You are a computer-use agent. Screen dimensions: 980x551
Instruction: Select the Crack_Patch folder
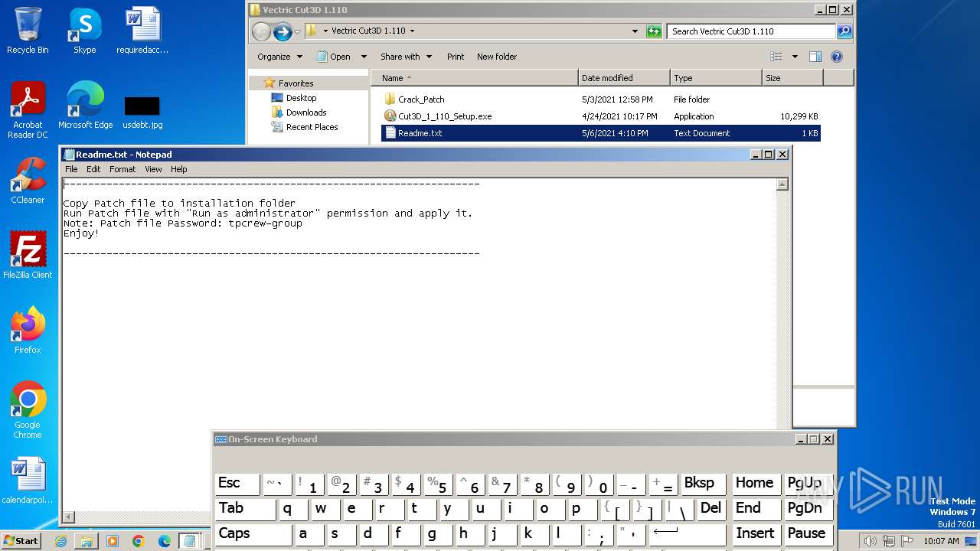pyautogui.click(x=420, y=99)
